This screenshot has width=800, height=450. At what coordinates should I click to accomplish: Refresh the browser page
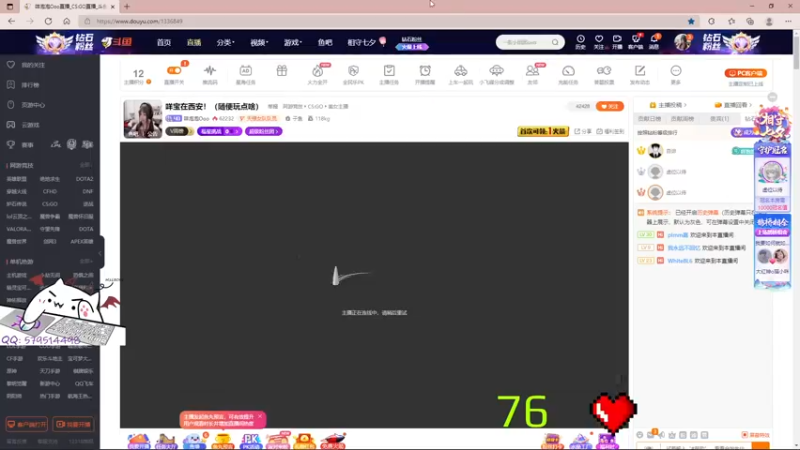48,21
